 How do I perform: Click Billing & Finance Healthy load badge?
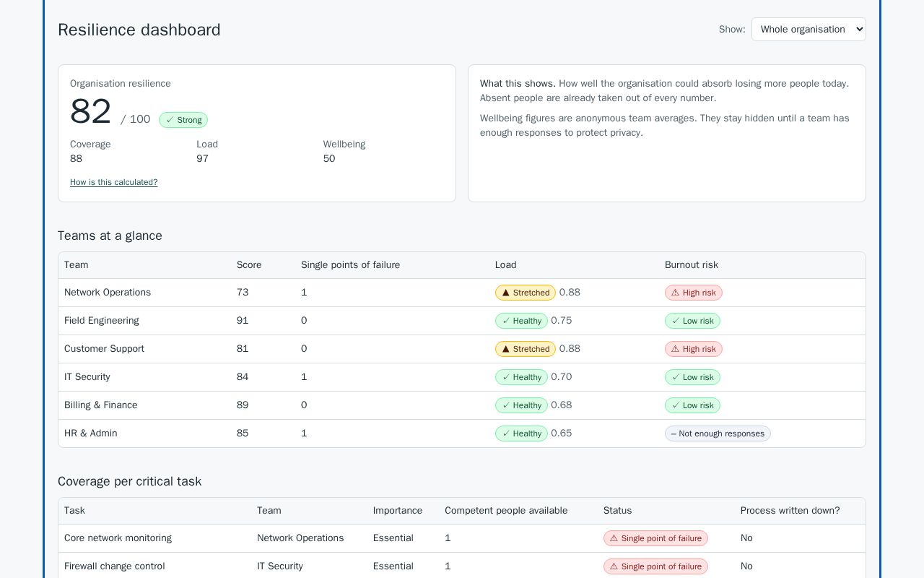pyautogui.click(x=521, y=405)
